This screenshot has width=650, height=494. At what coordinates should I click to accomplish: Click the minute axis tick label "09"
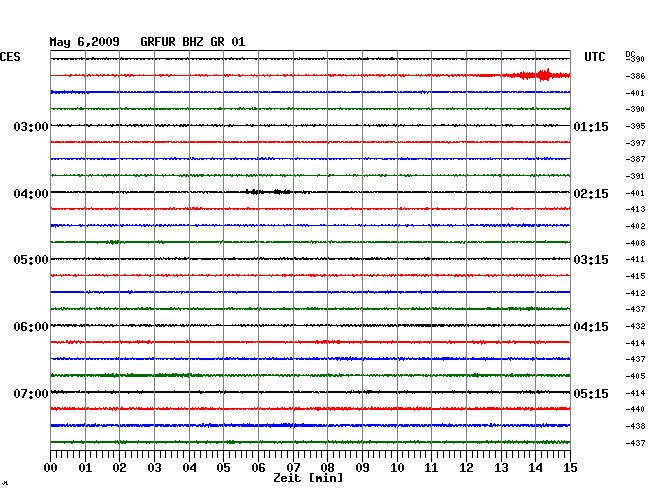click(362, 468)
